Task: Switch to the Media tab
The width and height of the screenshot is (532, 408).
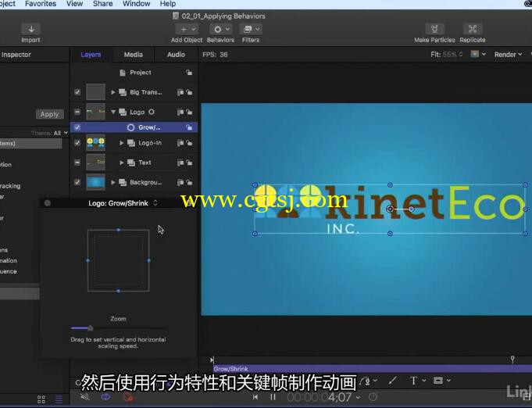Action: [x=134, y=55]
